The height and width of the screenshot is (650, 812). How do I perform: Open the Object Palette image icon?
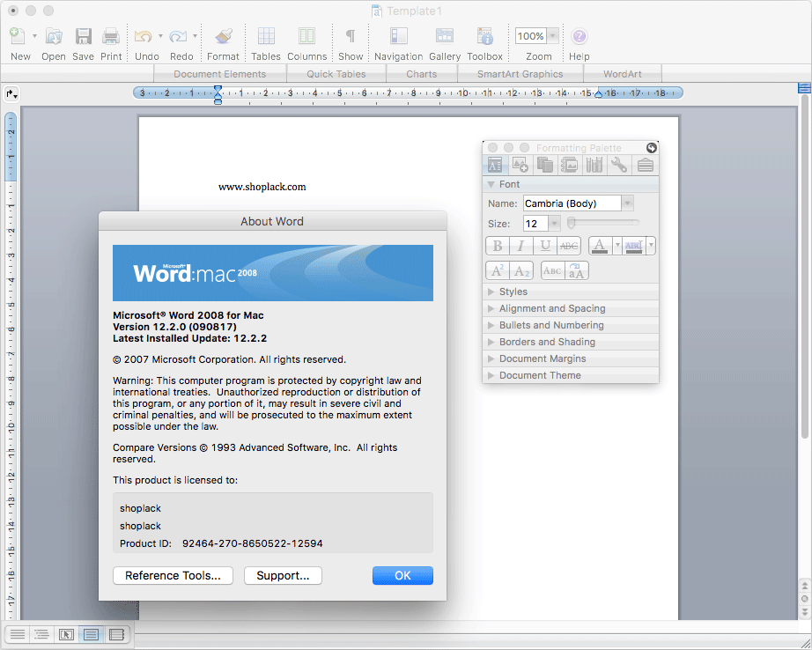(x=520, y=166)
